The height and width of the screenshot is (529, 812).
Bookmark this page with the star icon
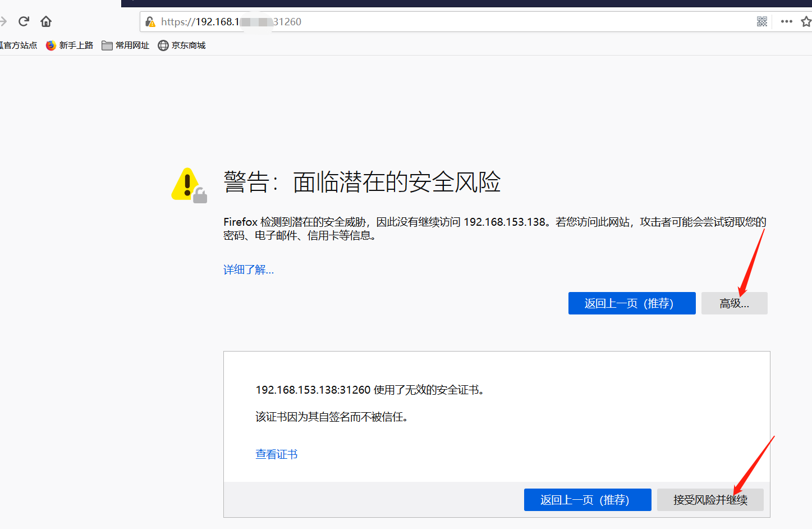pyautogui.click(x=806, y=21)
